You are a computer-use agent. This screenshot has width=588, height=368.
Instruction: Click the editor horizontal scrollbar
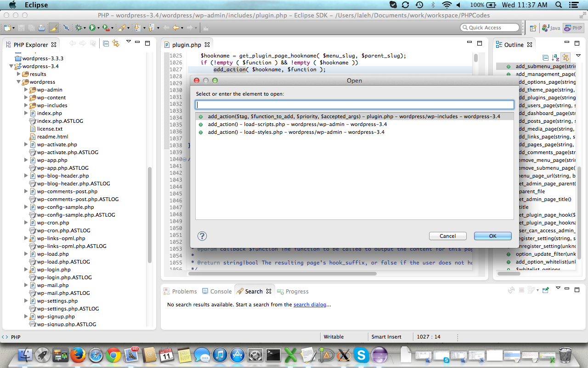[x=283, y=274]
